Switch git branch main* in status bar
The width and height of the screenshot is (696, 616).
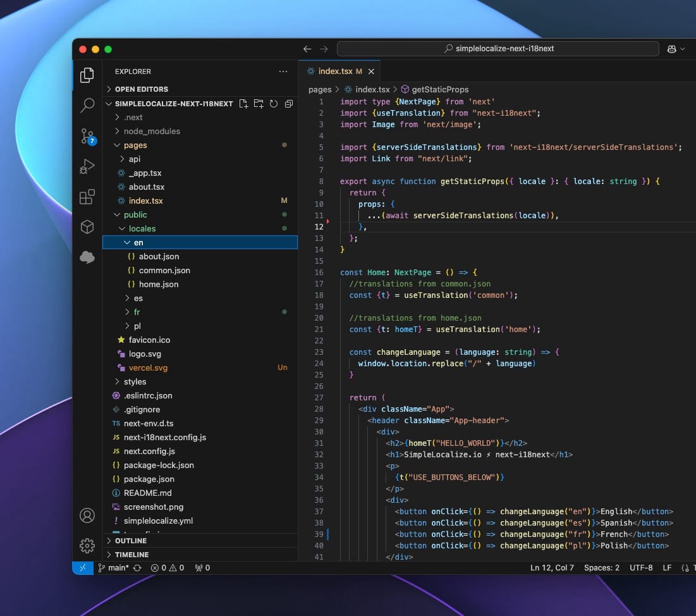[113, 567]
